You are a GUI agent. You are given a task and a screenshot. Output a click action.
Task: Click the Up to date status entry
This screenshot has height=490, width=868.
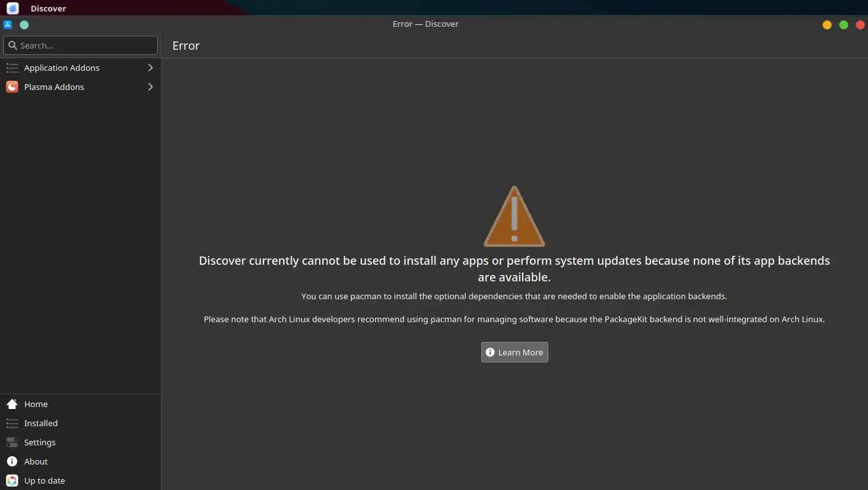coord(80,480)
